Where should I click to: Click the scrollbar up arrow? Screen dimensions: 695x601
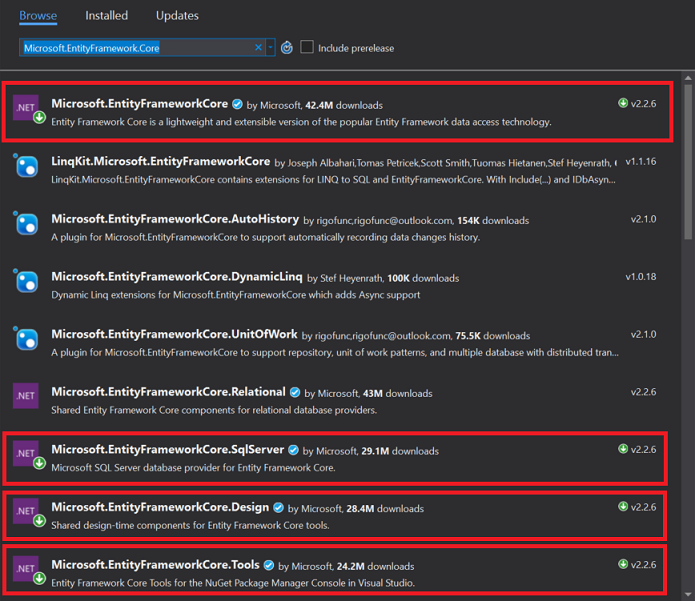[x=688, y=78]
